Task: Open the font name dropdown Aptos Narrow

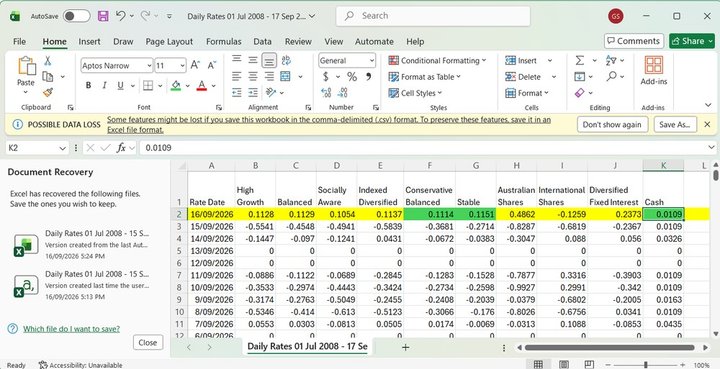Action: 149,66
